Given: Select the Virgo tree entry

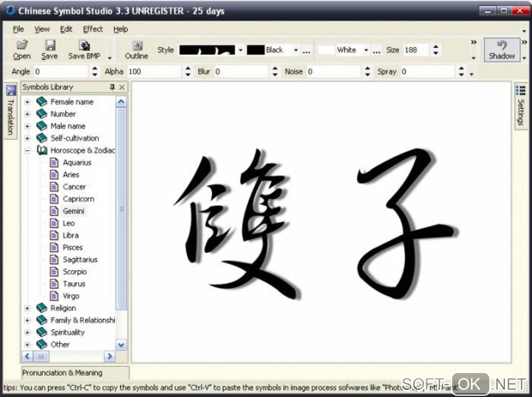Looking at the screenshot, I should pos(71,296).
